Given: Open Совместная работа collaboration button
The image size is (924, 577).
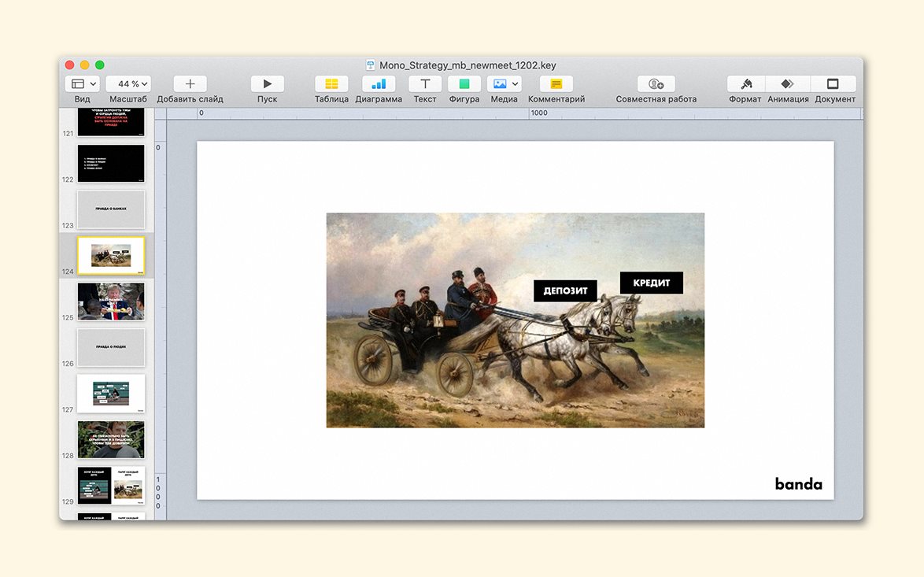Looking at the screenshot, I should pos(656,83).
